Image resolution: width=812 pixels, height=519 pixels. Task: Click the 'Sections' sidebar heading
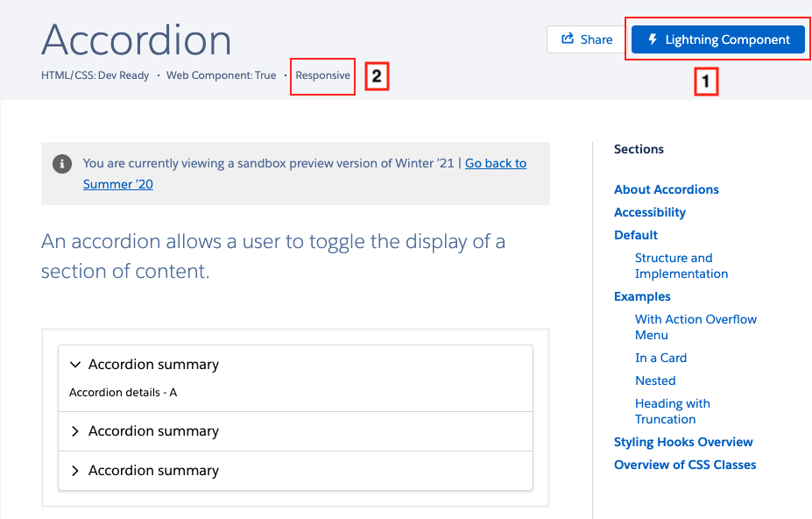click(639, 149)
